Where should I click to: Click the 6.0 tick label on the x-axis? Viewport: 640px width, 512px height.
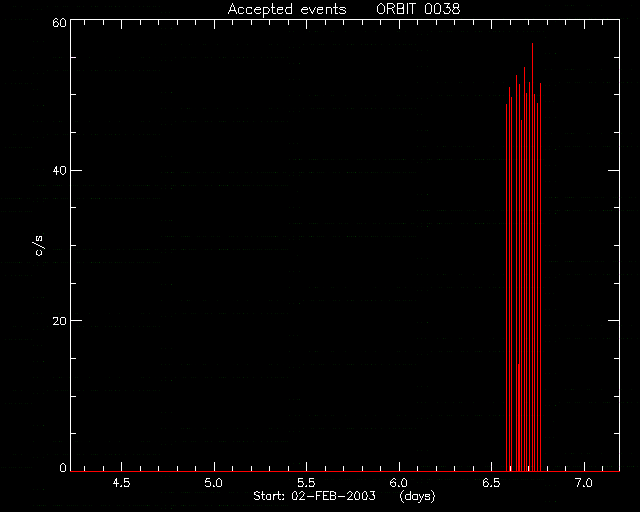point(399,483)
